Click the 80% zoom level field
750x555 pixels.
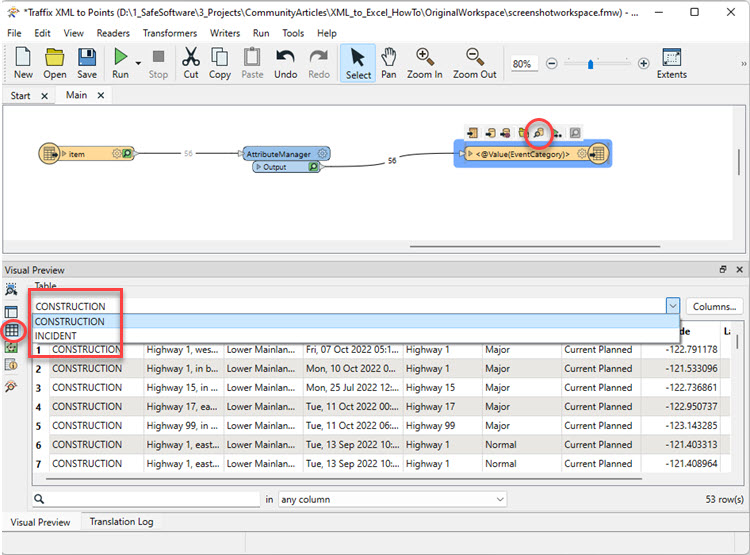[522, 64]
